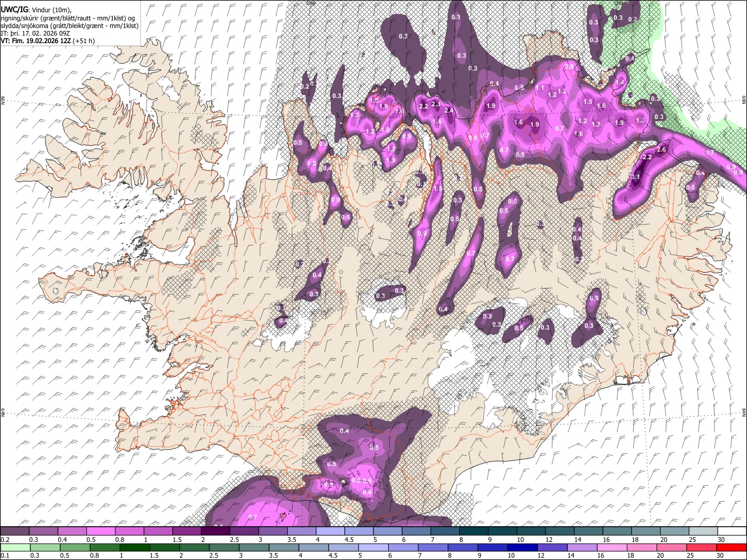Image resolution: width=747 pixels, height=560 pixels.
Task: Select the steel blue snow swatch labeled 6
Action: click(416, 531)
